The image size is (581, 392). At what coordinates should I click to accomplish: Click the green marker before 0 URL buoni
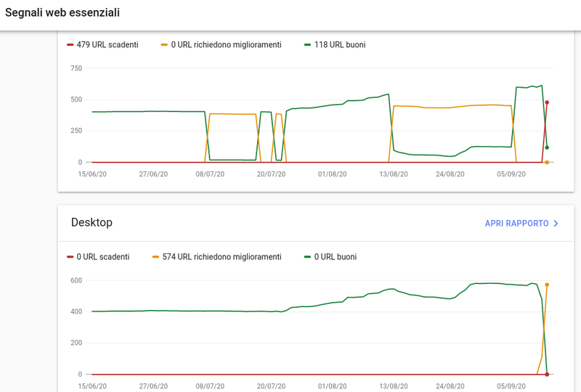[307, 257]
